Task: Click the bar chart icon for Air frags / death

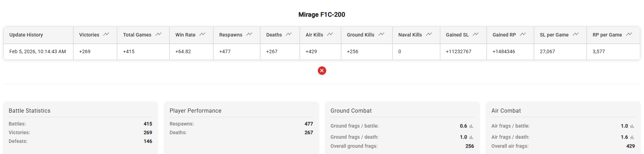Action: 632,137
